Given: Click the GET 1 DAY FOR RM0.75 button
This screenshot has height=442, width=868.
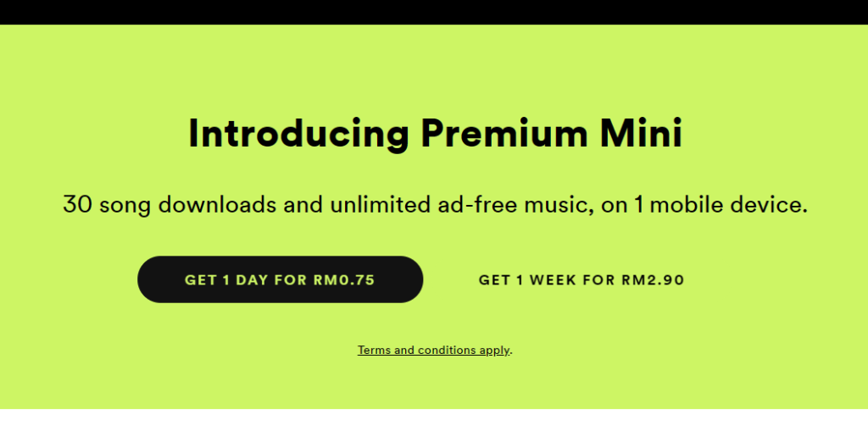Looking at the screenshot, I should [280, 279].
